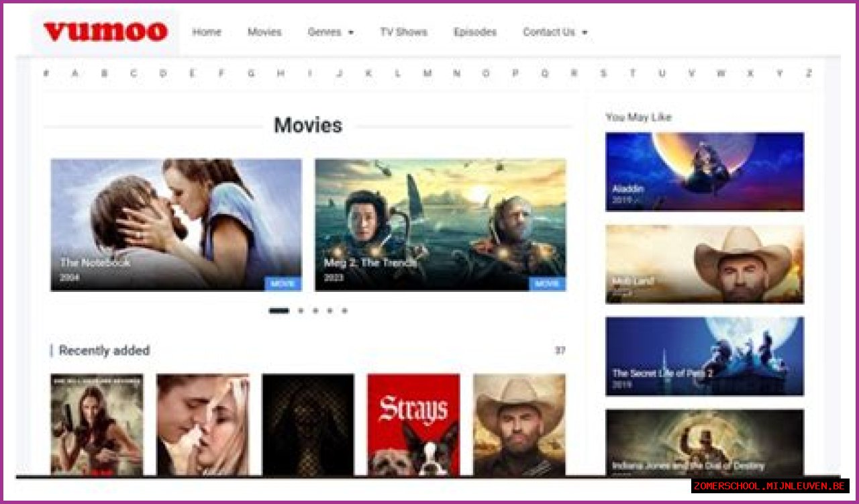Open Mob Land in You May Like
859x504 pixels.
(705, 264)
